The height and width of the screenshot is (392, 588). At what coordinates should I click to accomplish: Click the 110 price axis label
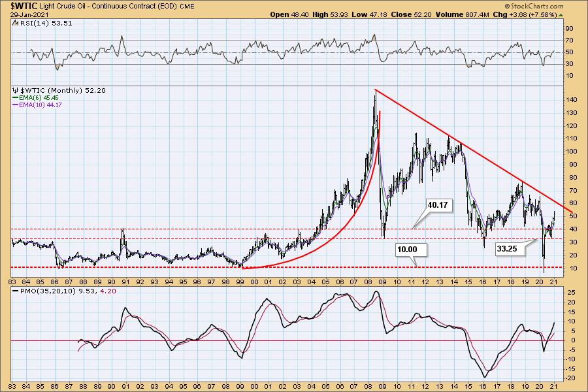point(572,138)
